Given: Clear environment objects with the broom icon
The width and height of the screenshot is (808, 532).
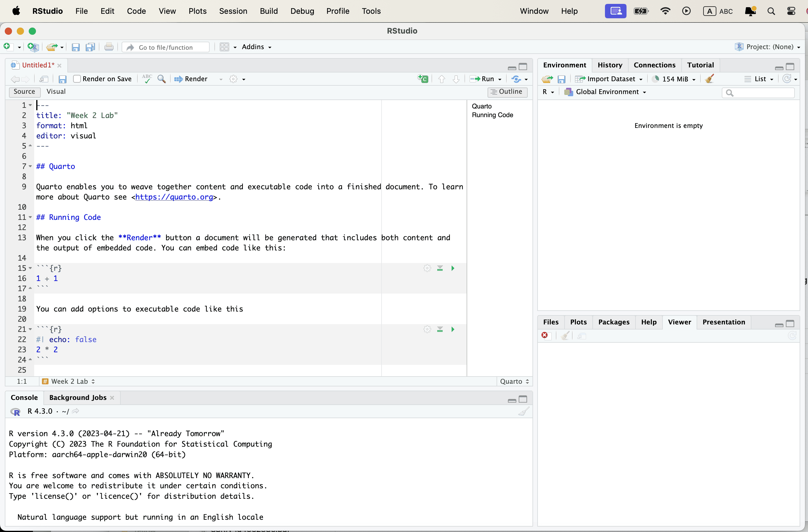Looking at the screenshot, I should tap(709, 79).
